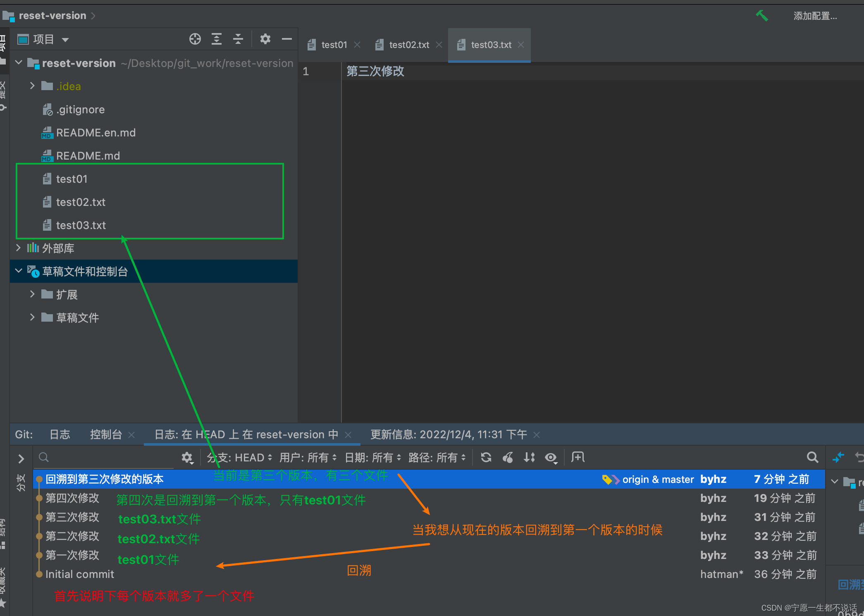Image resolution: width=864 pixels, height=616 pixels.
Task: Expand the .idea folder
Action: 32,86
